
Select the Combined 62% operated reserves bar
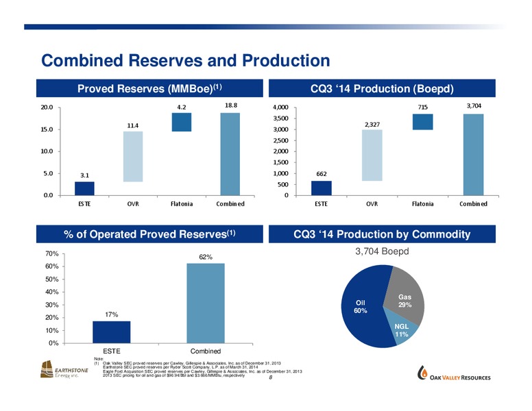(206, 303)
